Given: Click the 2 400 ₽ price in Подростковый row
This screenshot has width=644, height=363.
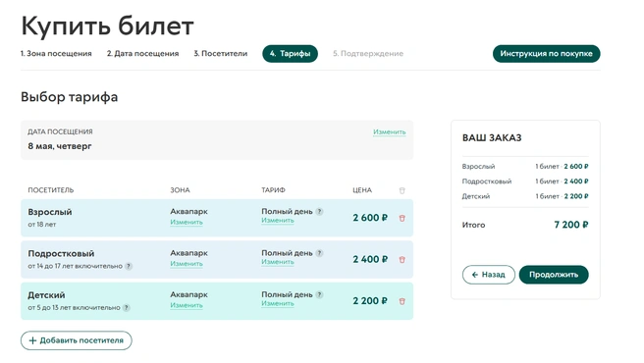Looking at the screenshot, I should click(370, 259).
